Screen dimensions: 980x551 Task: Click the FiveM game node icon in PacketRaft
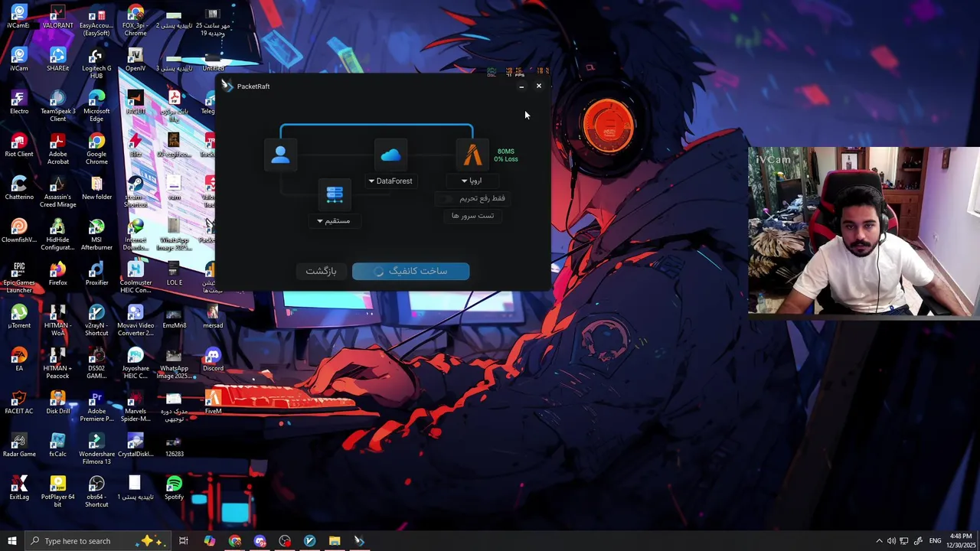(472, 155)
